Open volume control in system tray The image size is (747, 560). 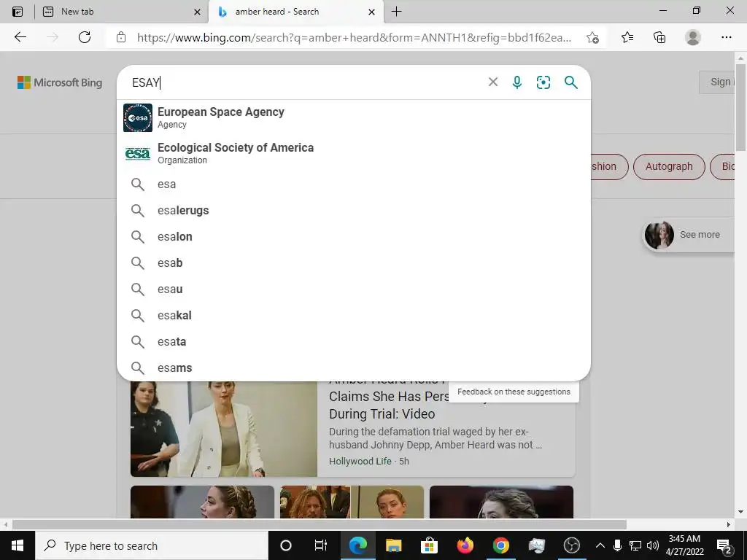[x=653, y=545]
